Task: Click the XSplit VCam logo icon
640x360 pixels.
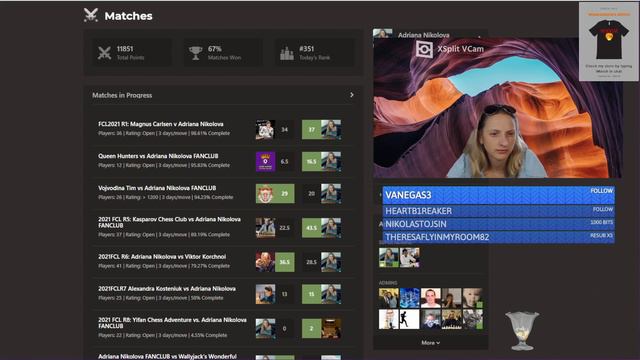Action: coord(424,49)
